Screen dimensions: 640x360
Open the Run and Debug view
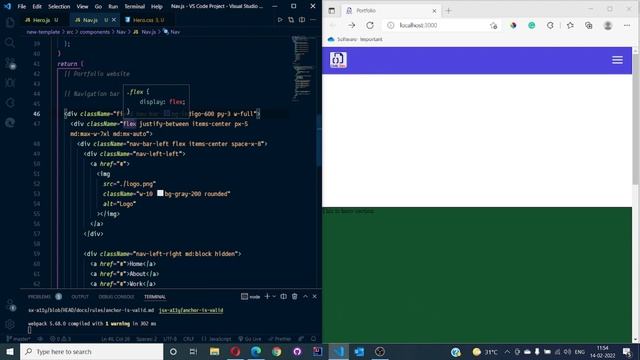(x=10, y=82)
